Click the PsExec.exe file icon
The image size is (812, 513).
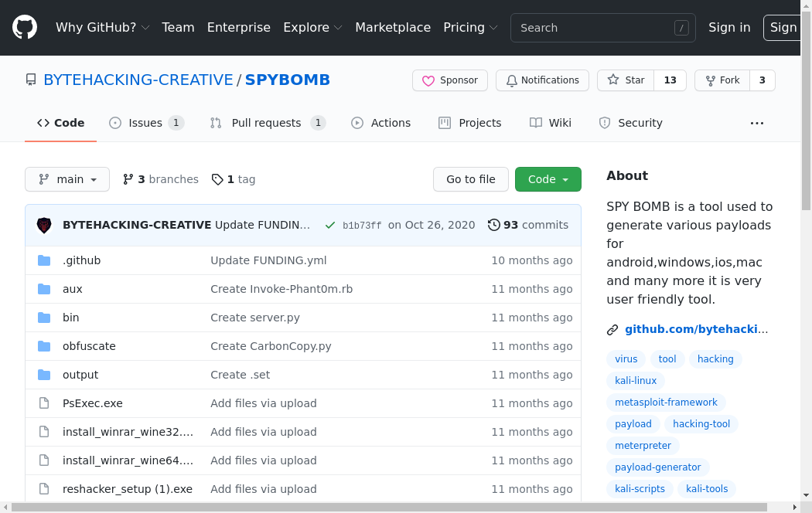(x=44, y=403)
